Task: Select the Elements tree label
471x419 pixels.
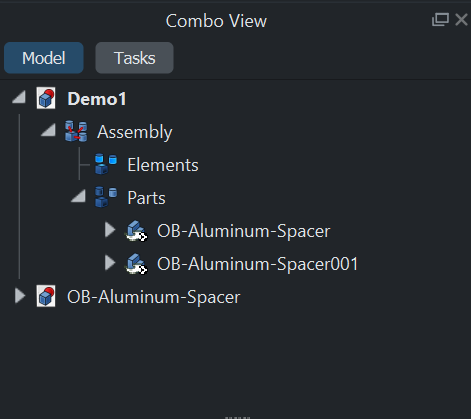Action: [x=163, y=165]
